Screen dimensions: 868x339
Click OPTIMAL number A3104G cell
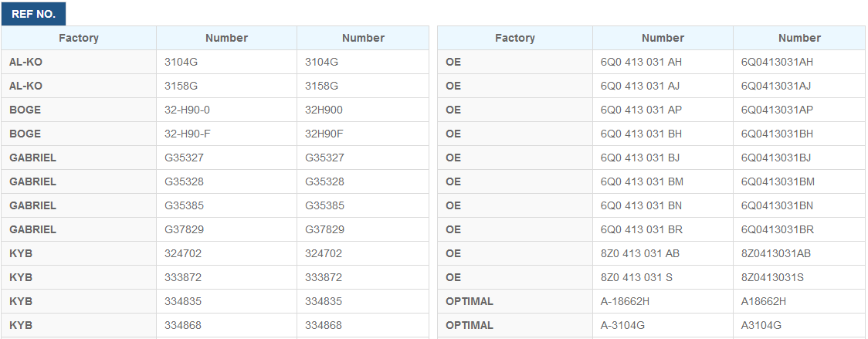coord(799,324)
